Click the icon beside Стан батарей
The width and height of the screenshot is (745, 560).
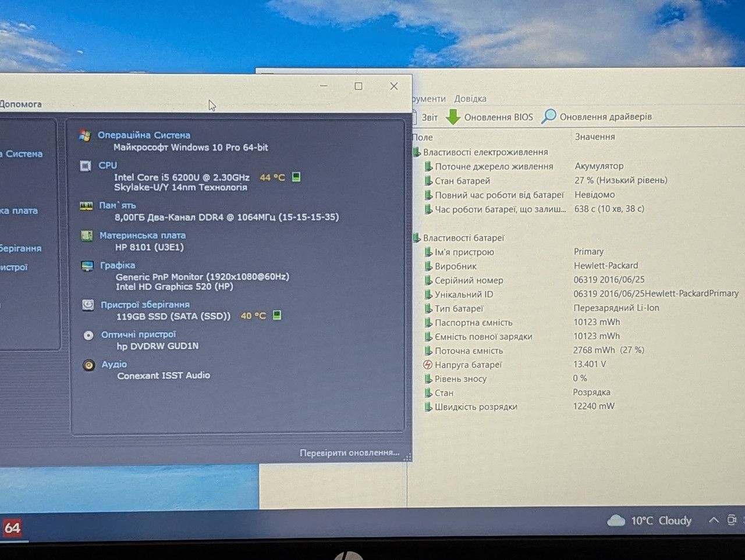coord(428,181)
